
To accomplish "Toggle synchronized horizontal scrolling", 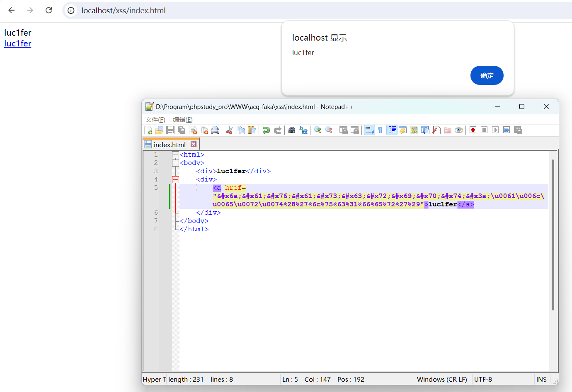I will [x=354, y=130].
